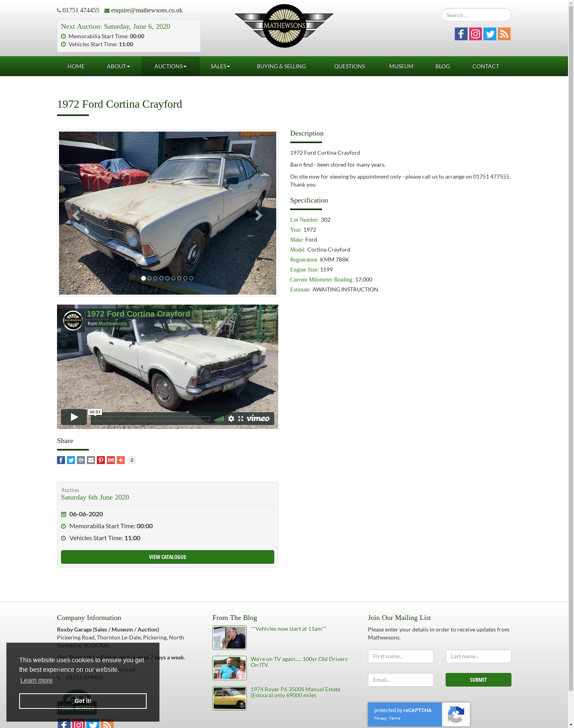
Task: Enter fullscreen on the Vimeo video
Action: pyautogui.click(x=241, y=419)
